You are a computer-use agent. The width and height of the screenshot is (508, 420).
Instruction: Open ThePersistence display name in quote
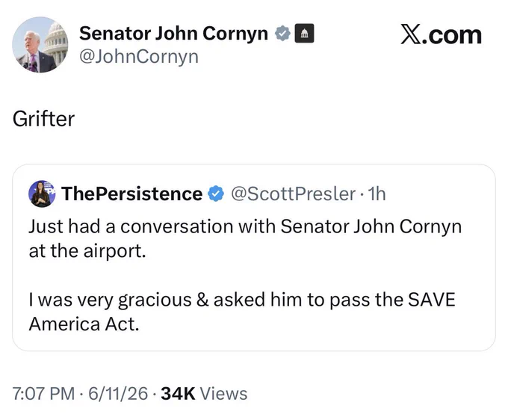(x=132, y=194)
